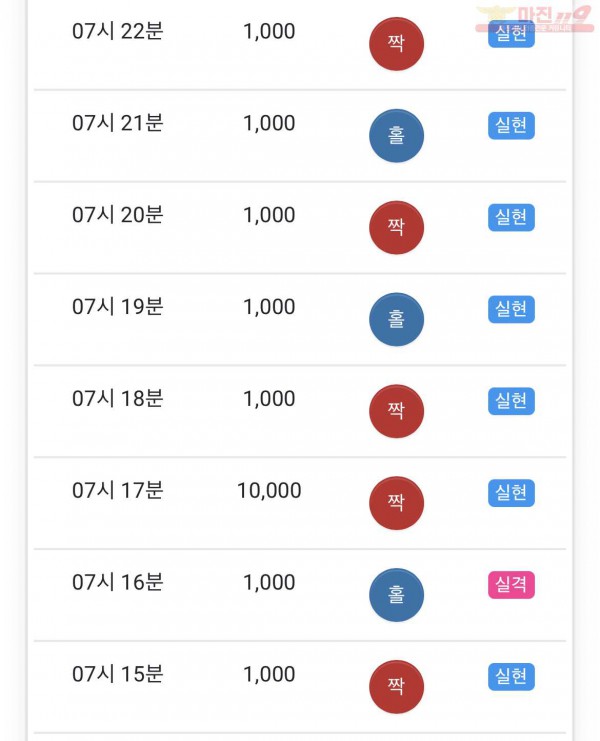Open the 마진 watermark logo at top right

click(x=535, y=18)
